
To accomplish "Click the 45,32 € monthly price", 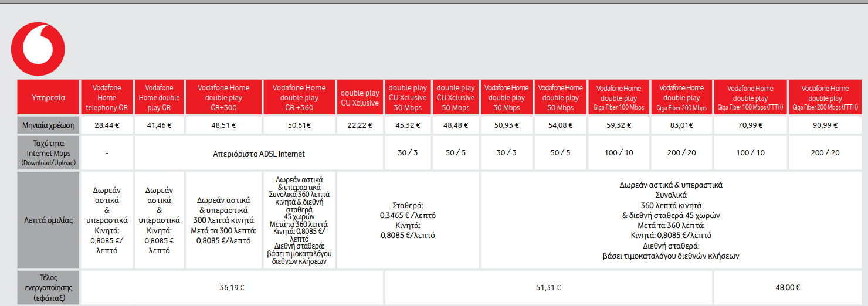I will [408, 125].
